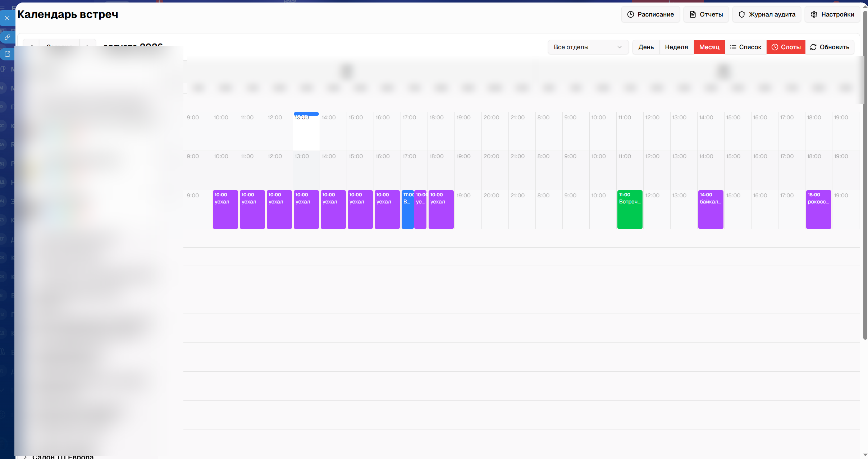Close the calendar panel with the X icon
Image resolution: width=868 pixels, height=459 pixels.
7,18
